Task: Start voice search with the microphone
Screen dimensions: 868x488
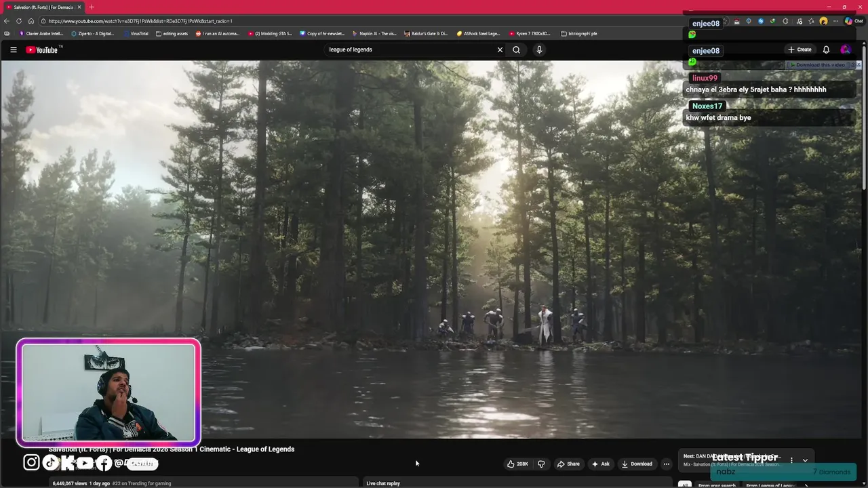Action: (539, 49)
